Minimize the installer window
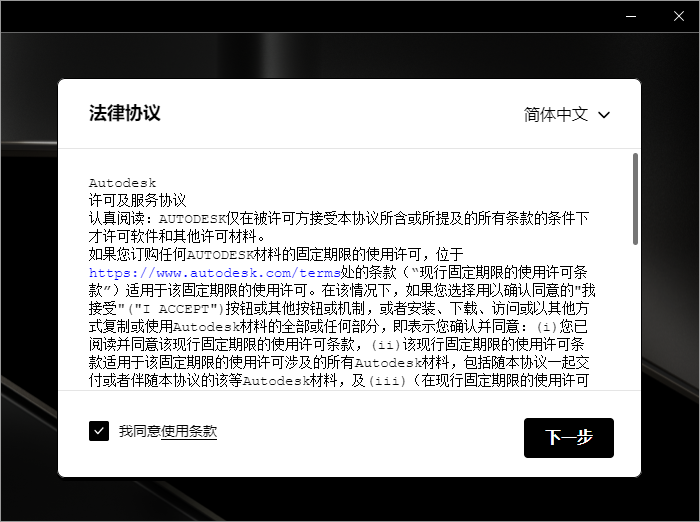 coord(631,16)
